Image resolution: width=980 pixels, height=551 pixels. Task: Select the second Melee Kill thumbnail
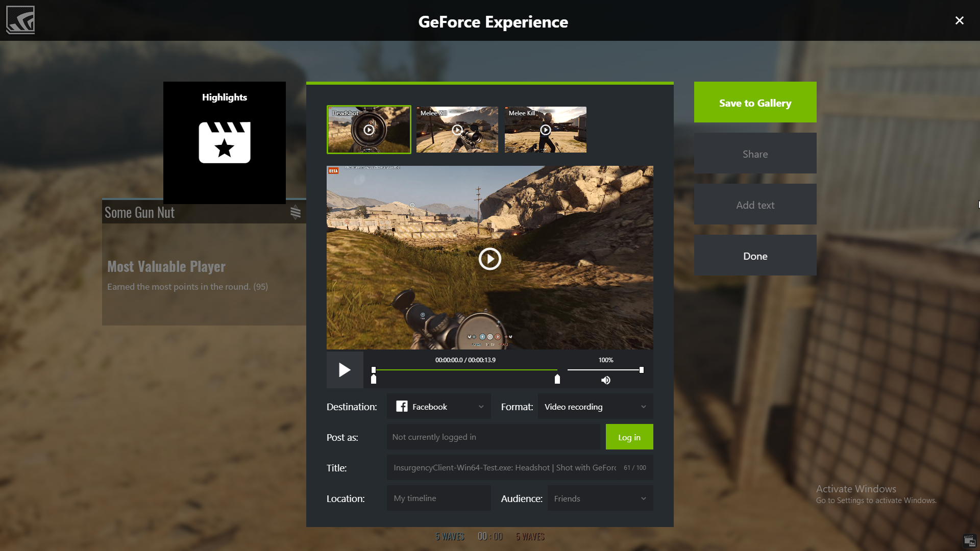coord(545,130)
